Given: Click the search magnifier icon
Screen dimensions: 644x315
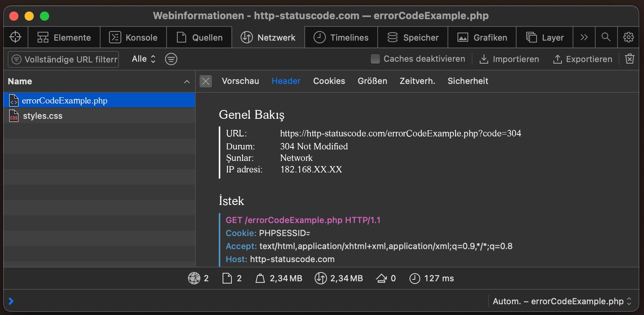Looking at the screenshot, I should (606, 37).
